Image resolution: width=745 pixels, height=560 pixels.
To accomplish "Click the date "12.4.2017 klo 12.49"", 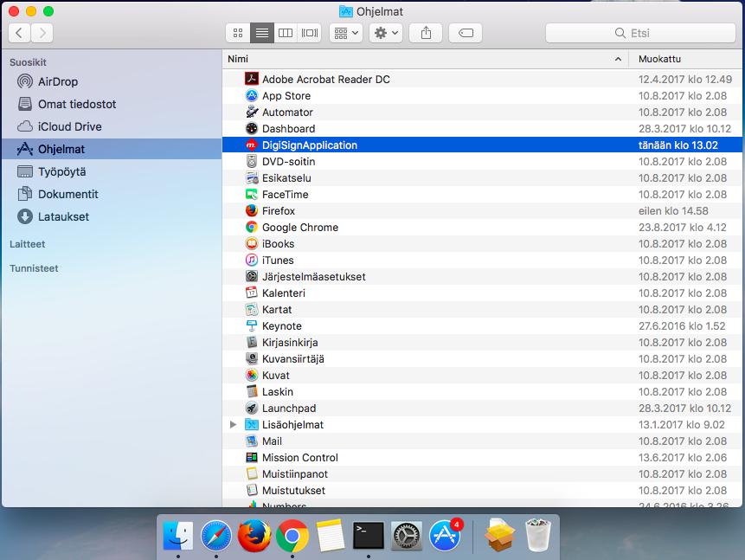I will 685,79.
